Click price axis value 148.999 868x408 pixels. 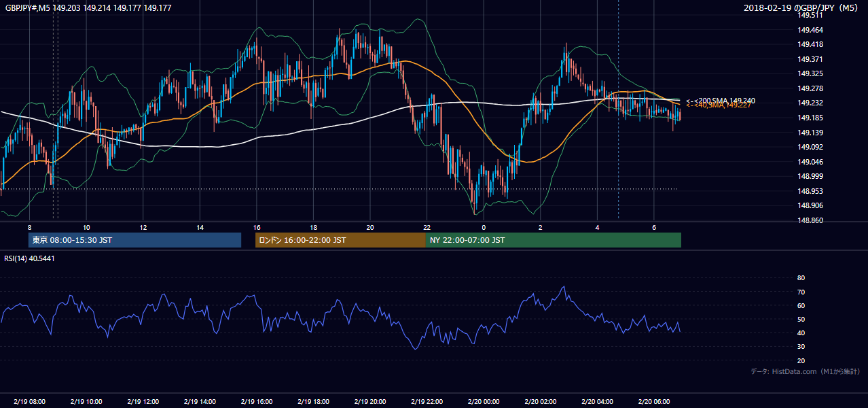pos(810,176)
